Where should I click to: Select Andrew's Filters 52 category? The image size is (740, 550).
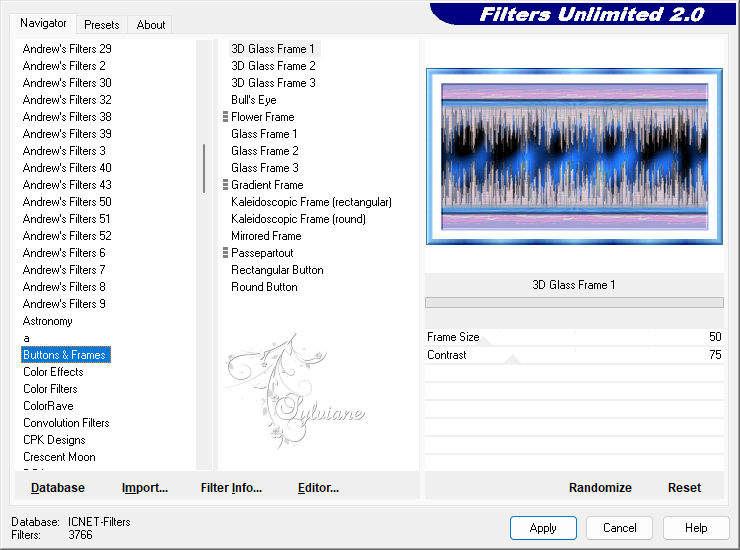67,236
